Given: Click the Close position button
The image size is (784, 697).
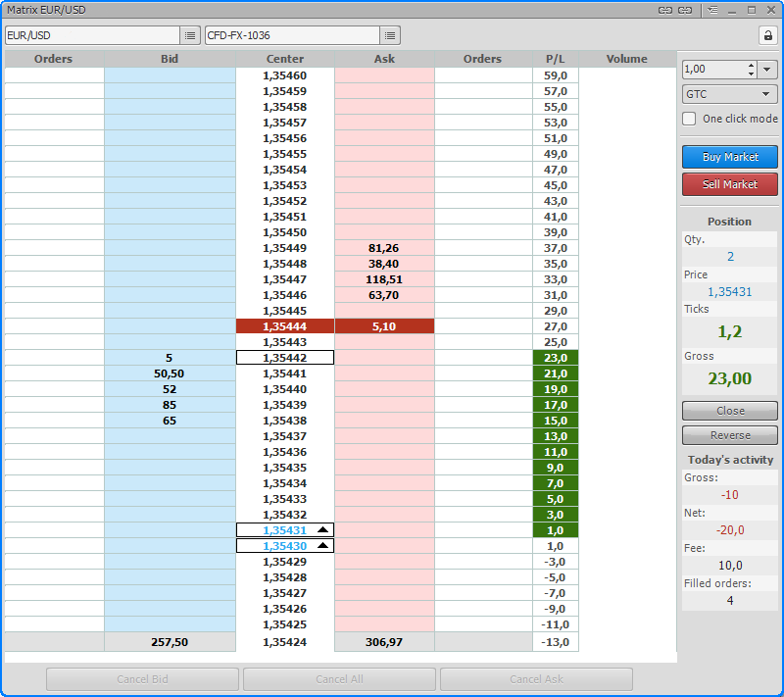Looking at the screenshot, I should (x=730, y=411).
